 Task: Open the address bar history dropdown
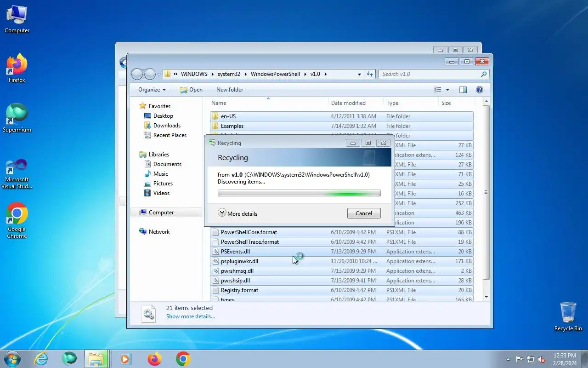(x=359, y=74)
